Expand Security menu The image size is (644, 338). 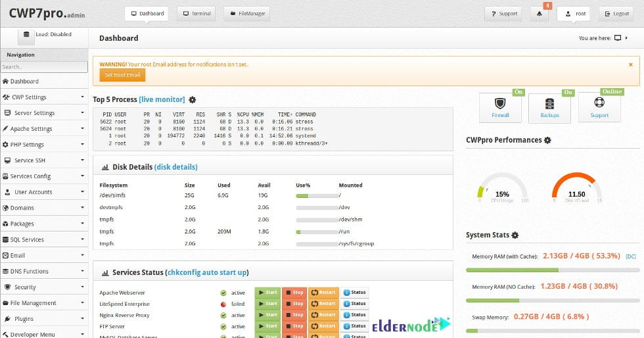coord(45,287)
